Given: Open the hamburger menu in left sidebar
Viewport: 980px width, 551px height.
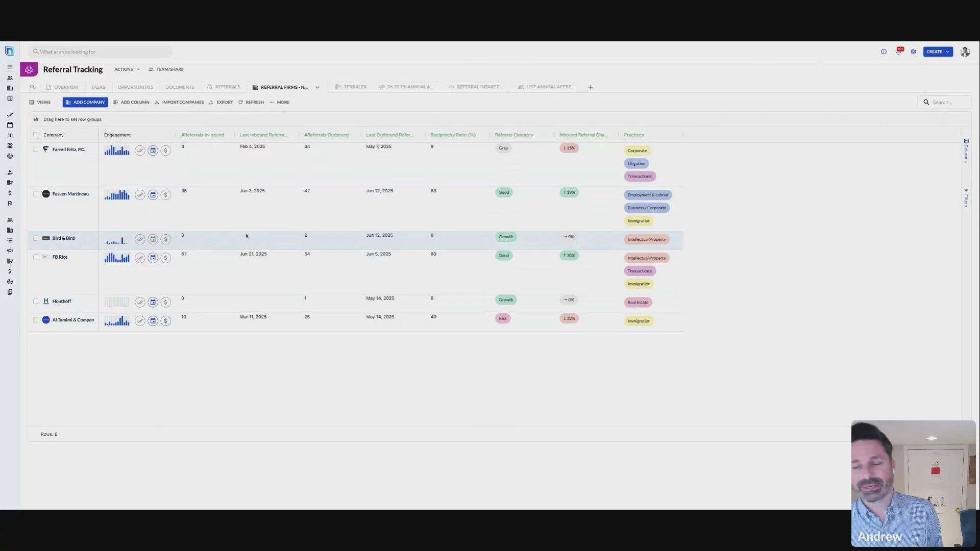Looking at the screenshot, I should coord(10,67).
